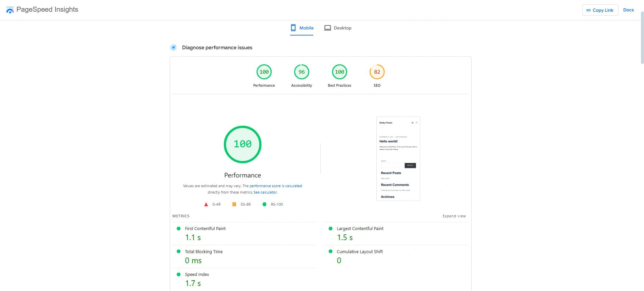The height and width of the screenshot is (291, 644).
Task: Open the PageSpeed Insights home title
Action: (x=47, y=9)
